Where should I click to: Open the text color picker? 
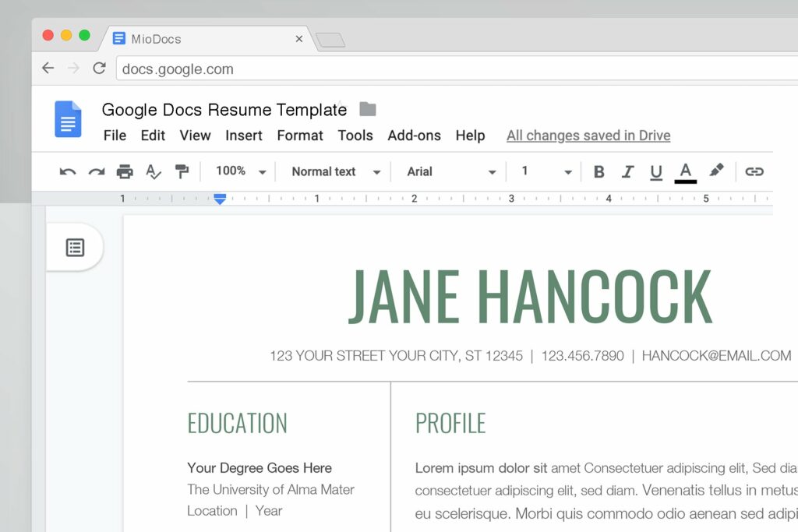tap(686, 172)
